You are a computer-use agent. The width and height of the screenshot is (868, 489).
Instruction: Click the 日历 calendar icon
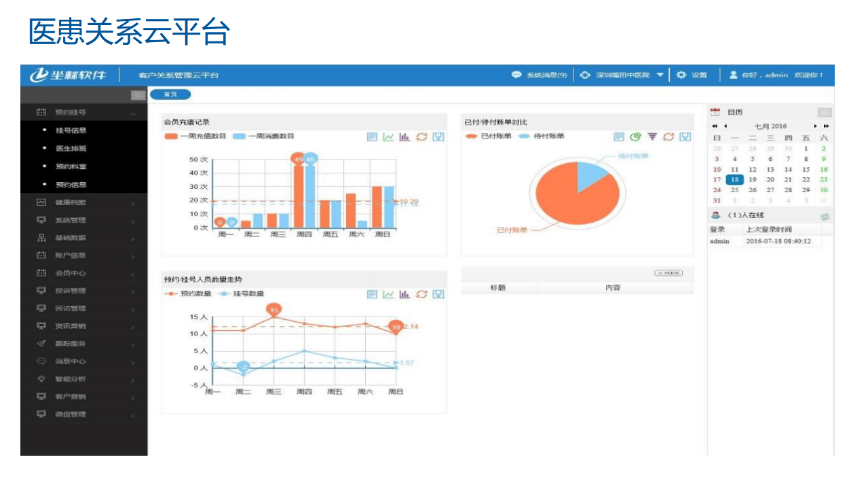pos(715,112)
